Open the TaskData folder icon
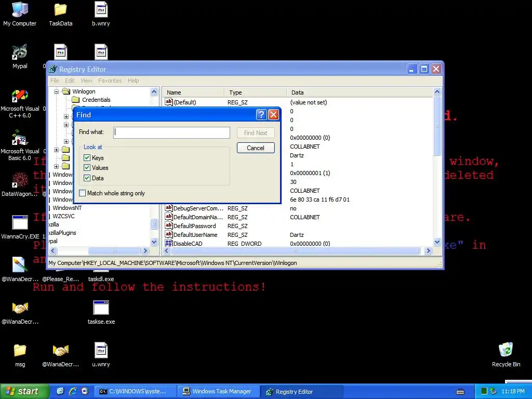The height and width of the screenshot is (399, 532). pyautogui.click(x=60, y=14)
